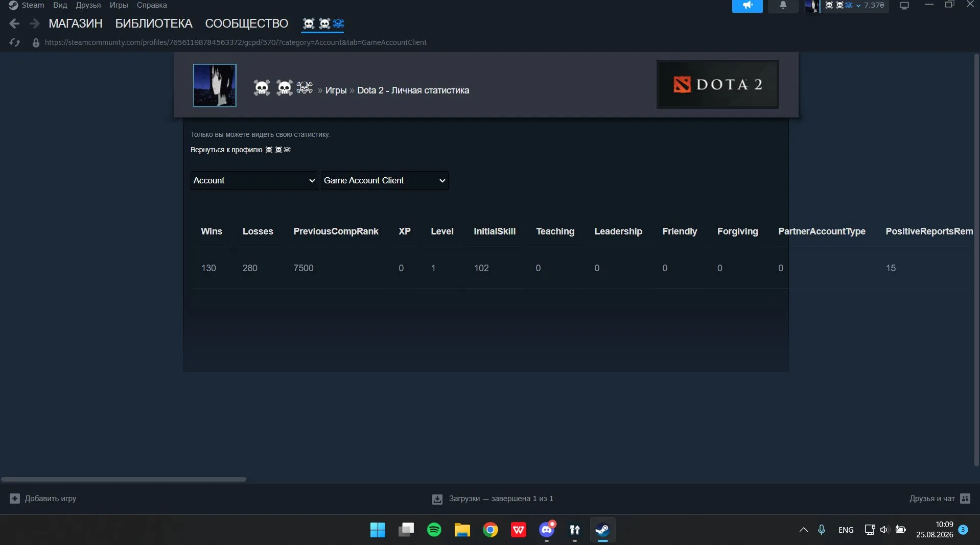Open the Account category dropdown

(x=254, y=180)
